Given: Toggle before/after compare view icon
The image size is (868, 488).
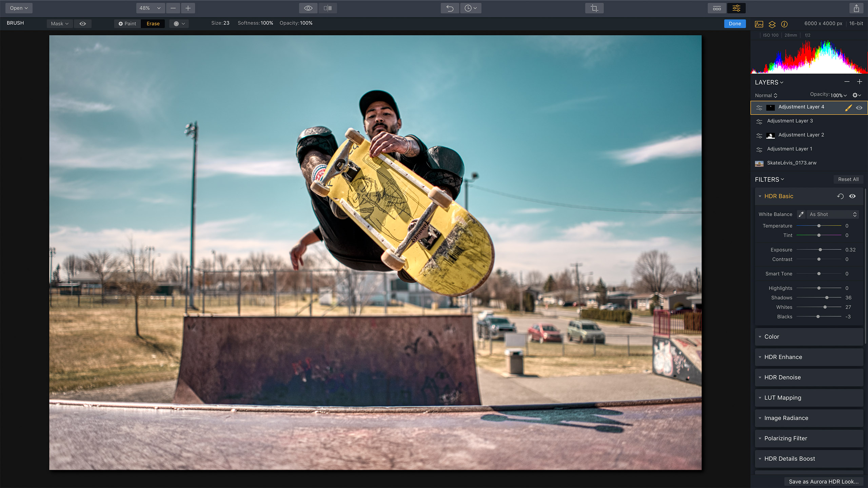Looking at the screenshot, I should (x=328, y=8).
